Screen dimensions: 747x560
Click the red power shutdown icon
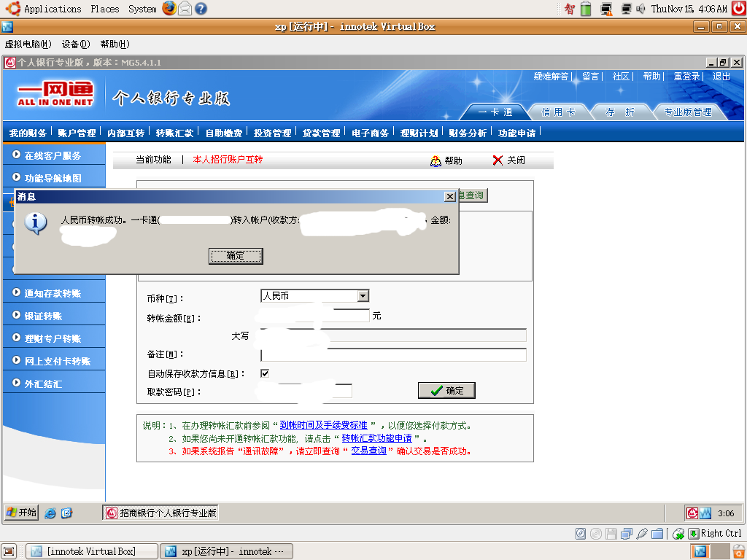(738, 8)
